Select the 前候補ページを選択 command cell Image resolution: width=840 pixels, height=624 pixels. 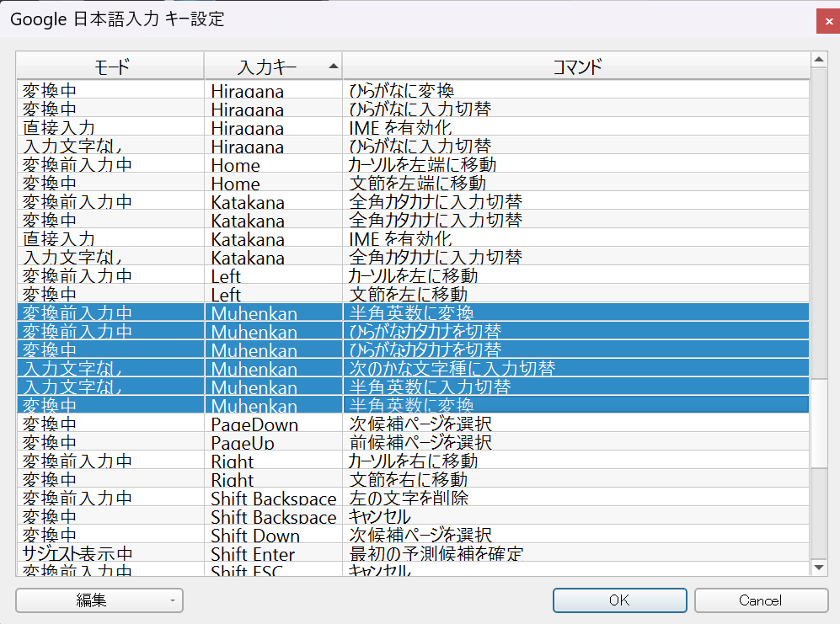pos(576,442)
